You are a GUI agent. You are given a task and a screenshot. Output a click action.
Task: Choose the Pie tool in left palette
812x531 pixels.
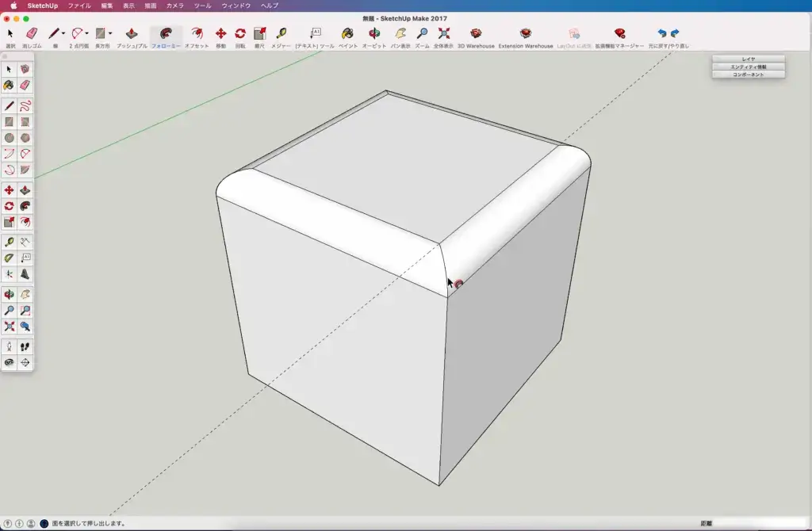pos(25,170)
